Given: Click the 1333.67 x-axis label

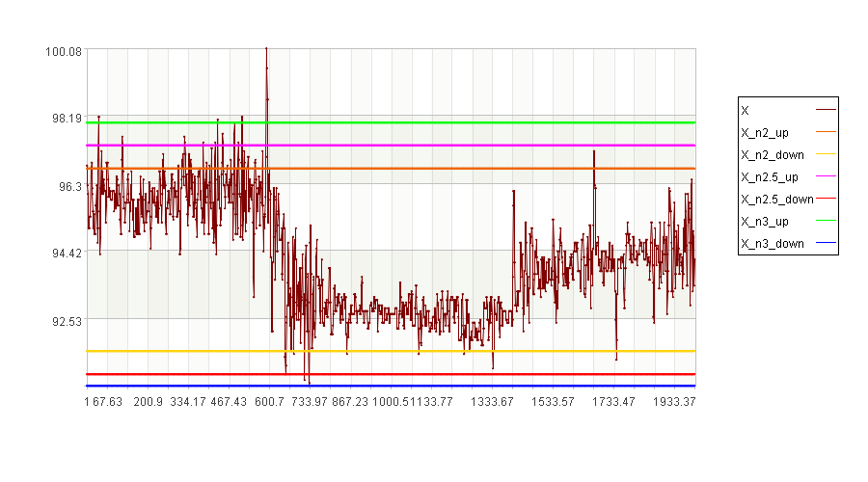Looking at the screenshot, I should [x=492, y=402].
